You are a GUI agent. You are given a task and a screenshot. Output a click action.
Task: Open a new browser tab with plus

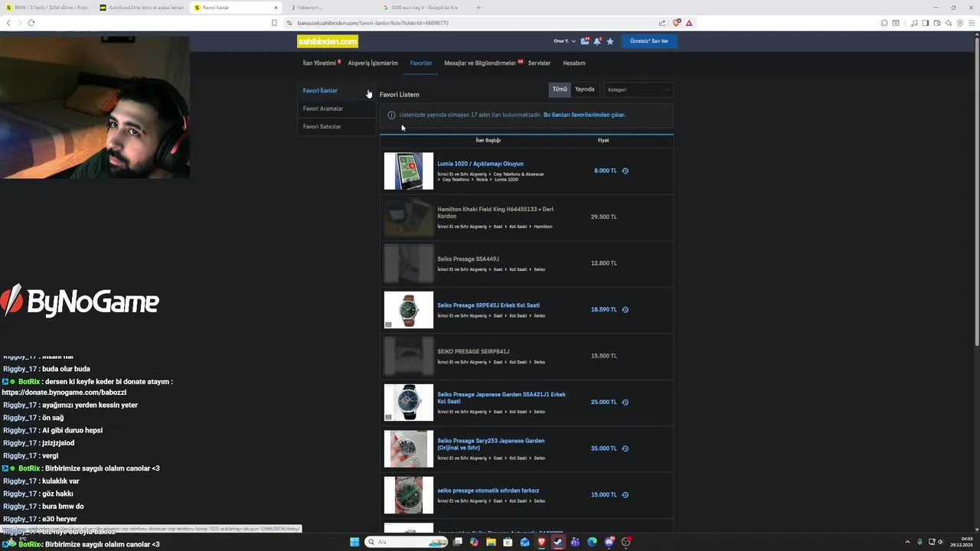tap(479, 8)
